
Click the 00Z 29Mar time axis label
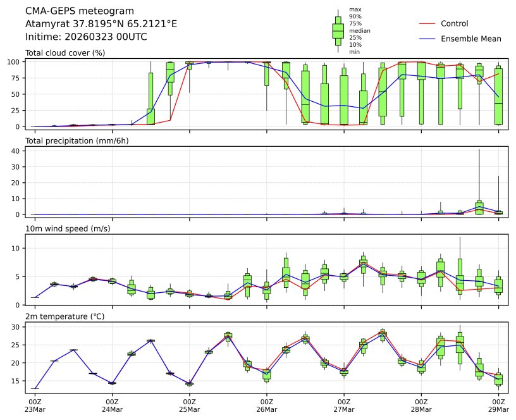[x=498, y=405]
